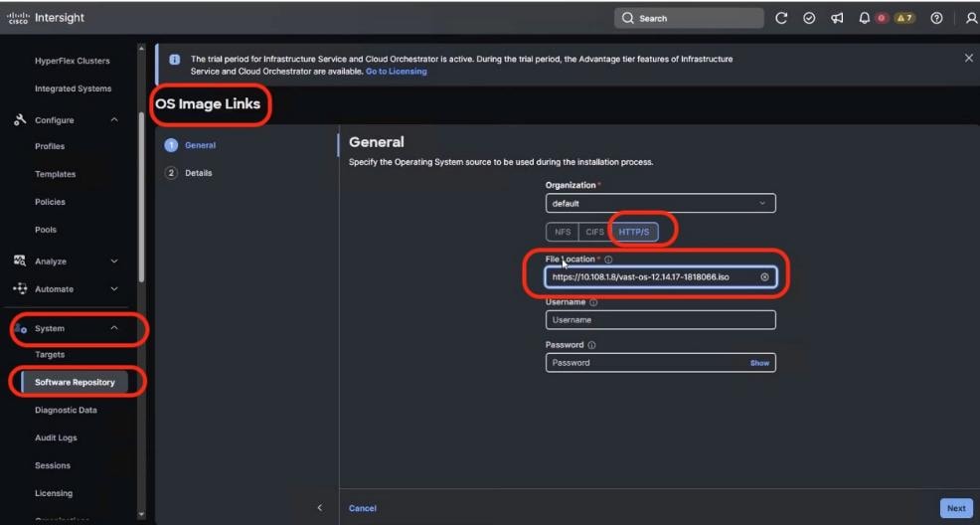Click the Cancel button
The image size is (980, 525).
tap(363, 508)
